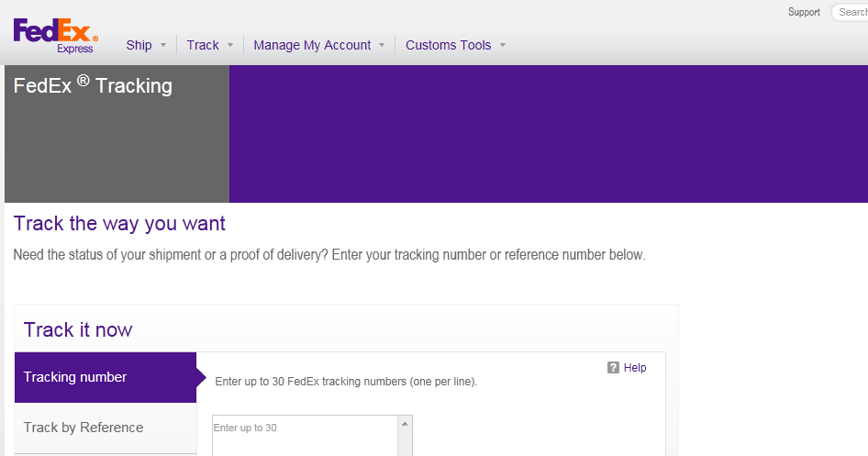Click the FedEx Express logo
The image size is (868, 456).
pos(55,36)
